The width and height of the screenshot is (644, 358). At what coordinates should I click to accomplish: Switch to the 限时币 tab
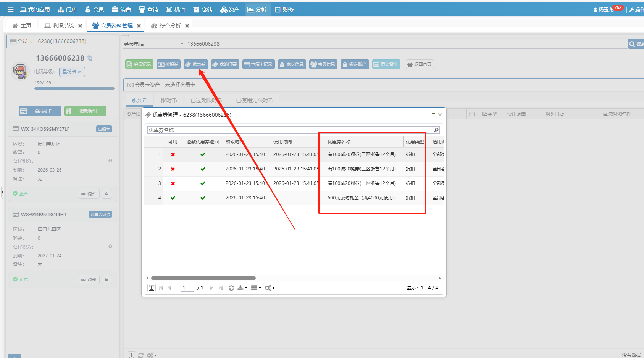pos(169,100)
